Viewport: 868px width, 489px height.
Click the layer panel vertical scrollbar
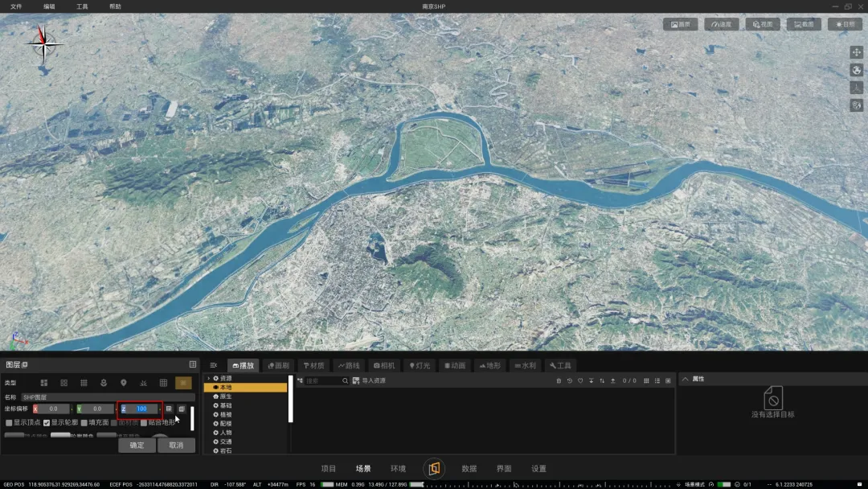192,419
